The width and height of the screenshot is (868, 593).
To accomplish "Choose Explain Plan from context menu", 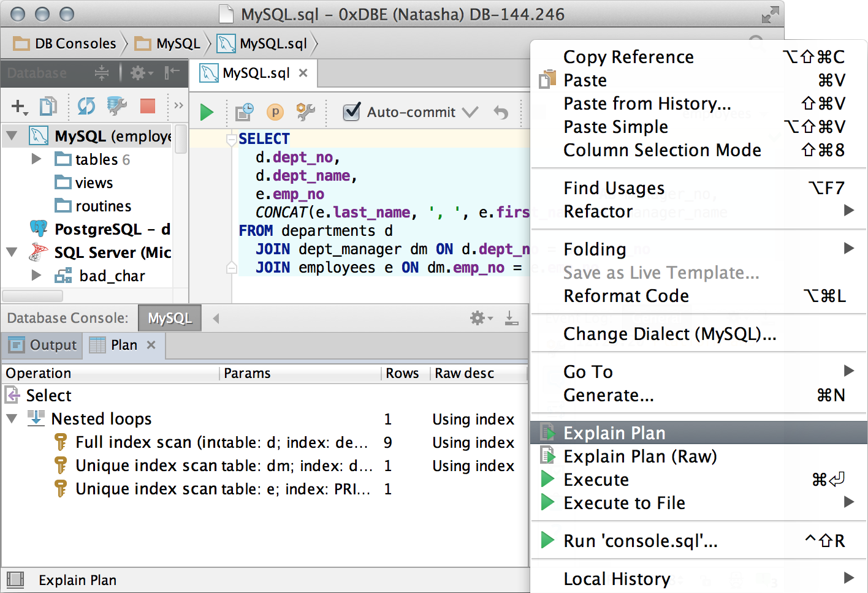I will (x=699, y=433).
